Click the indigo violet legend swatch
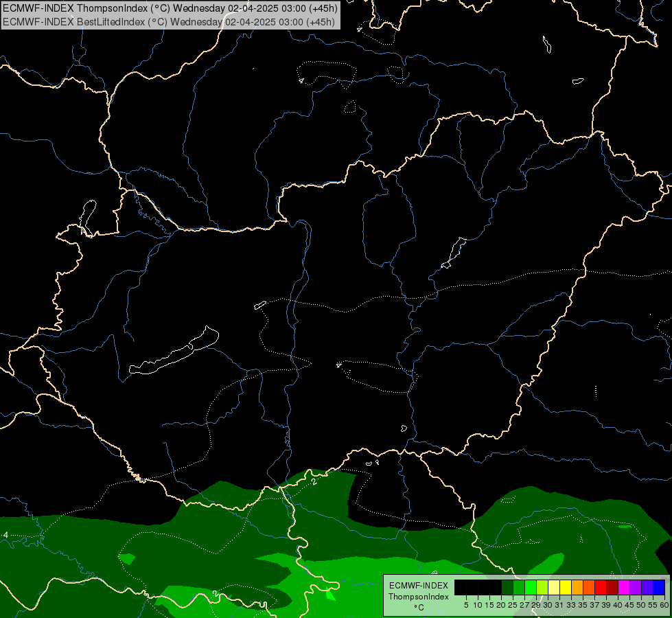 pos(647,587)
